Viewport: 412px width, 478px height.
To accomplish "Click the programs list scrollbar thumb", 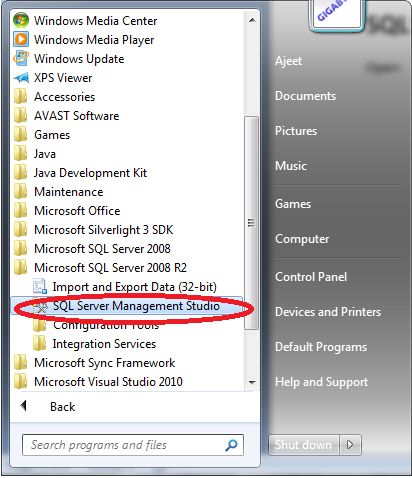I will 252,223.
